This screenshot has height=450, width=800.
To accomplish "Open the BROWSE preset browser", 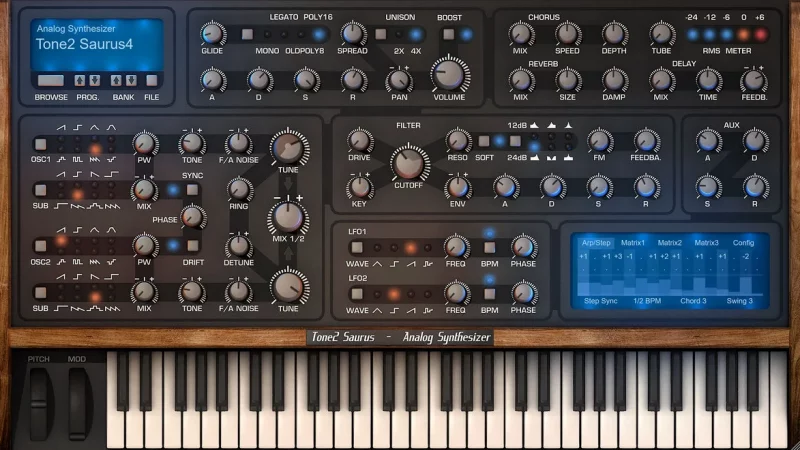I will [x=50, y=80].
